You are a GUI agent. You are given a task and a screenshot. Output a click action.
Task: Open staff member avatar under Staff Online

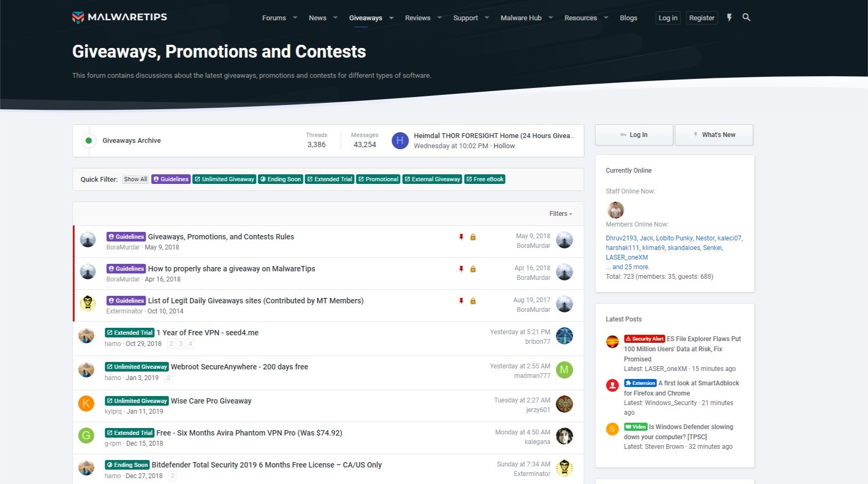click(x=615, y=209)
